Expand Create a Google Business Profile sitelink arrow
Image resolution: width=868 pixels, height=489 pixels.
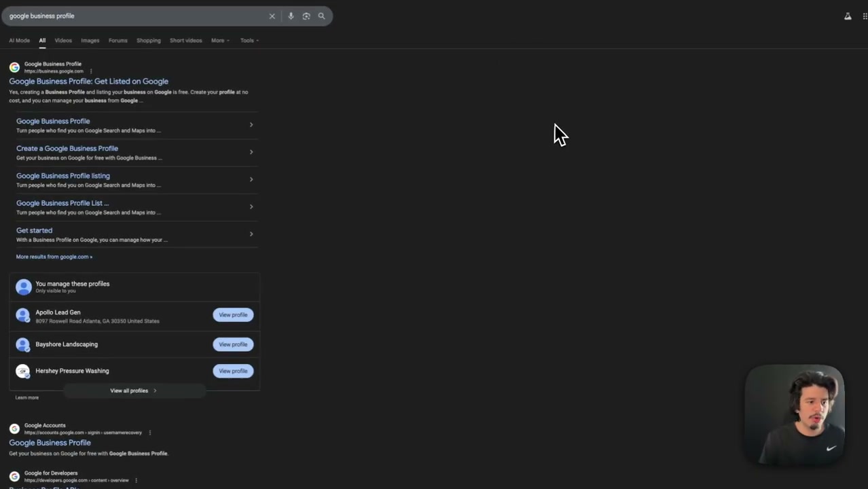tap(251, 152)
